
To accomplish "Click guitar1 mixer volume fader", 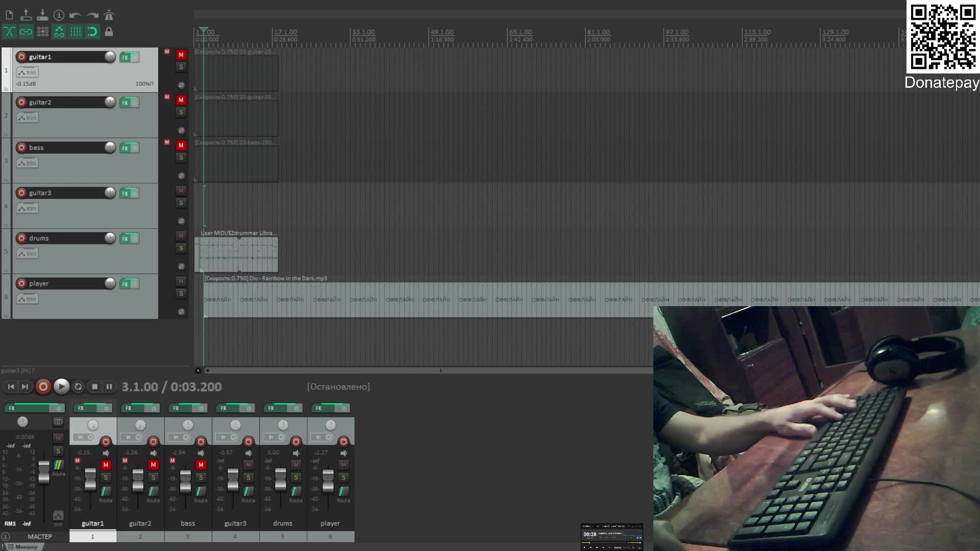I will point(90,480).
